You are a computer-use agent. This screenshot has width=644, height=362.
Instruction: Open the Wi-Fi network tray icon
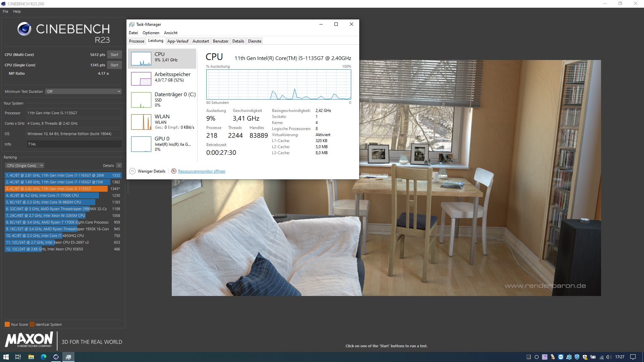(602, 357)
